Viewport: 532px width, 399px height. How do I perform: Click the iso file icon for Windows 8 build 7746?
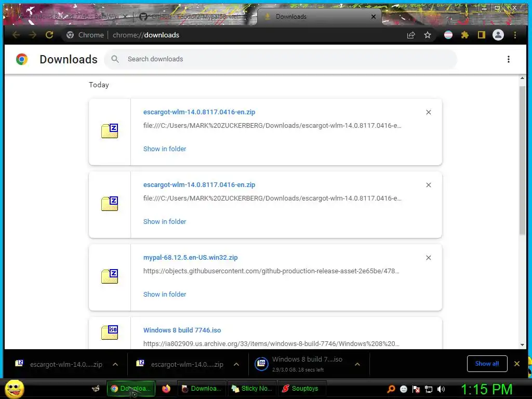(110, 332)
